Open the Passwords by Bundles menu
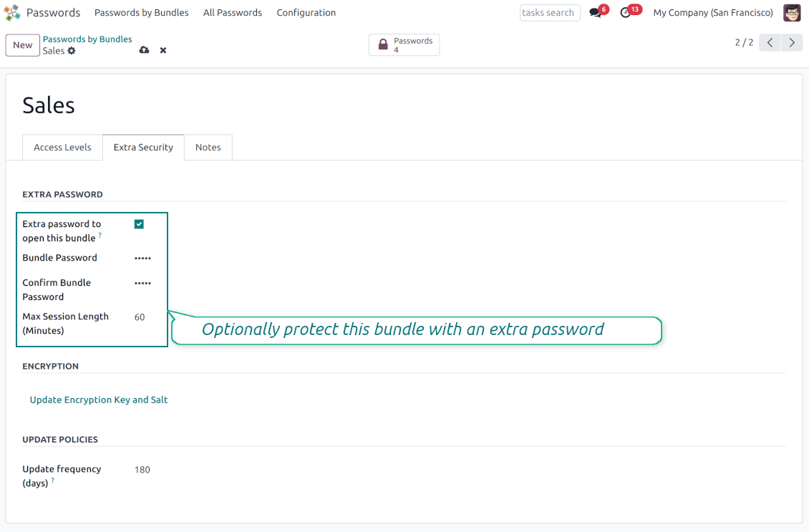The height and width of the screenshot is (532, 809). coord(141,13)
